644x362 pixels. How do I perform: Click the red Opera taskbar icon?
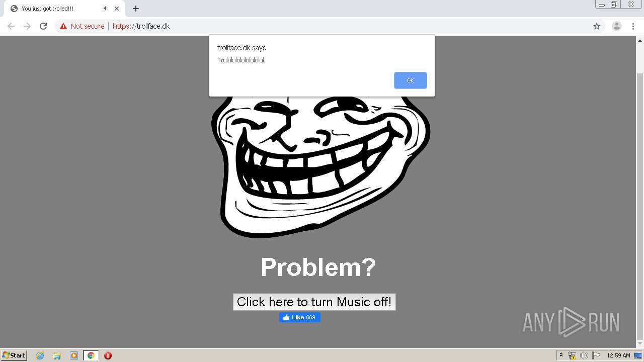point(108,355)
